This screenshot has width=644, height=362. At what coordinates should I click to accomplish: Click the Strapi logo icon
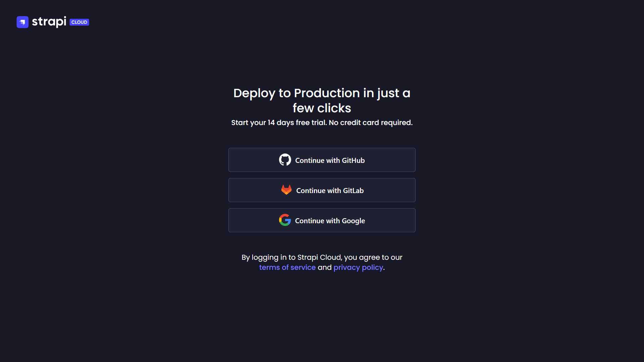point(22,22)
